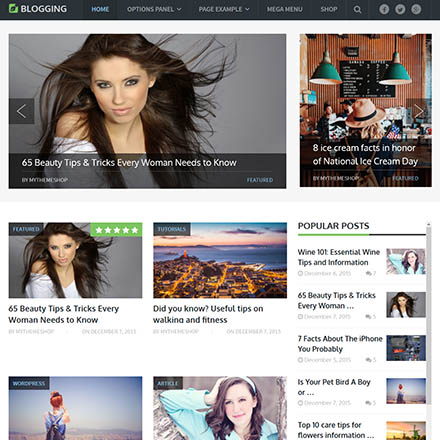Open the Mega Menu item
Screen dimensions: 440x440
coord(285,9)
